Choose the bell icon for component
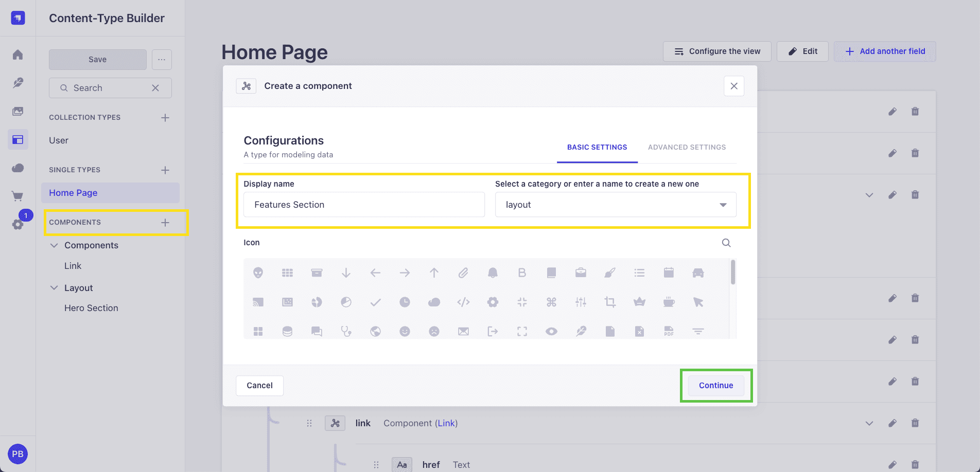 [x=493, y=273]
